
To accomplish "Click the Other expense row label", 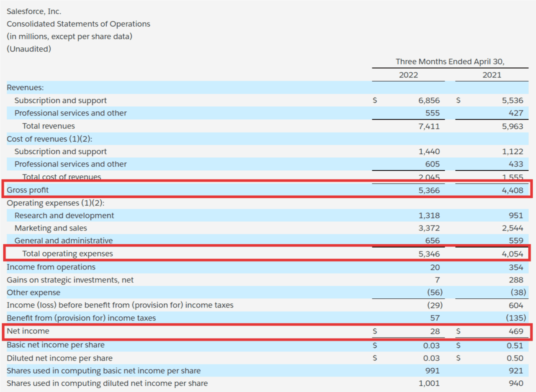I will click(x=33, y=292).
